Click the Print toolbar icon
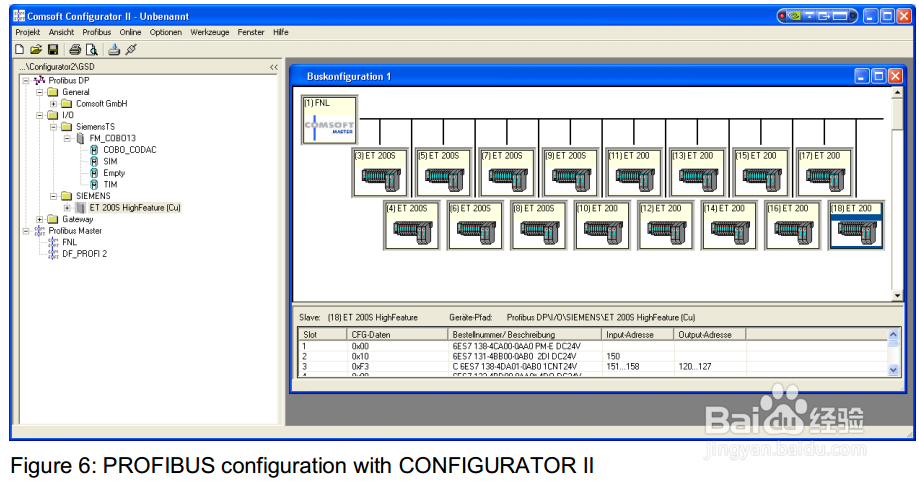Image resolution: width=919 pixels, height=481 pixels. point(75,50)
